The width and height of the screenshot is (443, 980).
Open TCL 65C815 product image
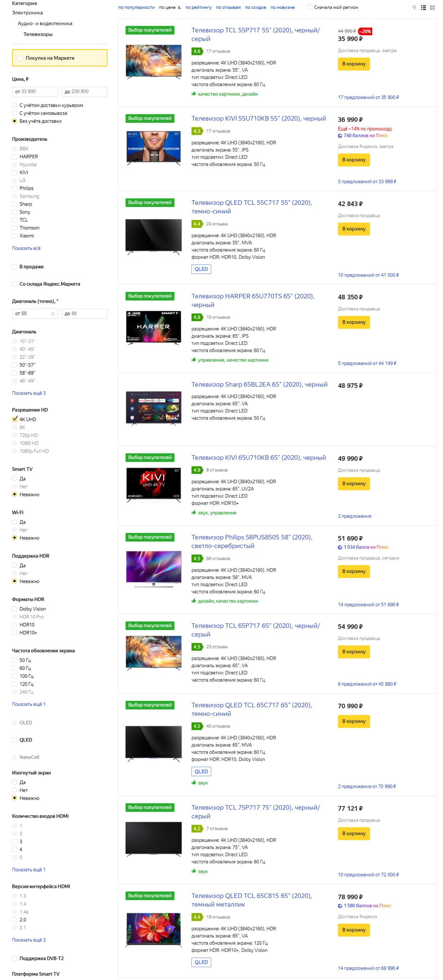pyautogui.click(x=153, y=930)
